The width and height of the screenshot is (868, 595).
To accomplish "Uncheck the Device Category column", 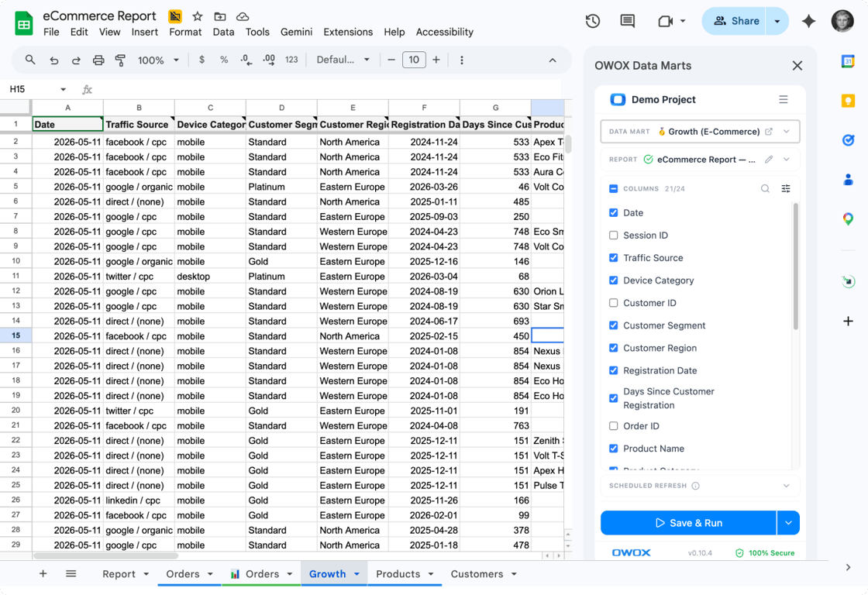I will tap(613, 280).
